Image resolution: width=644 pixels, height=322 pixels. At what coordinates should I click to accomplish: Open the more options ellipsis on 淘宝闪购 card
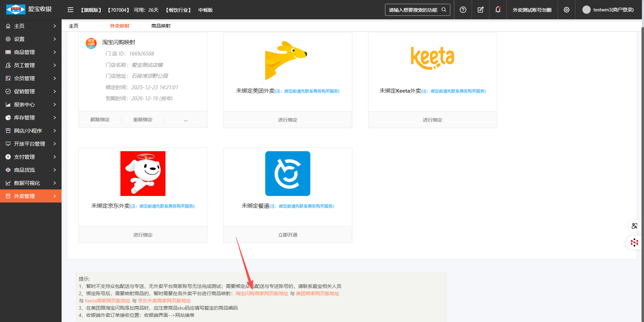(x=186, y=120)
